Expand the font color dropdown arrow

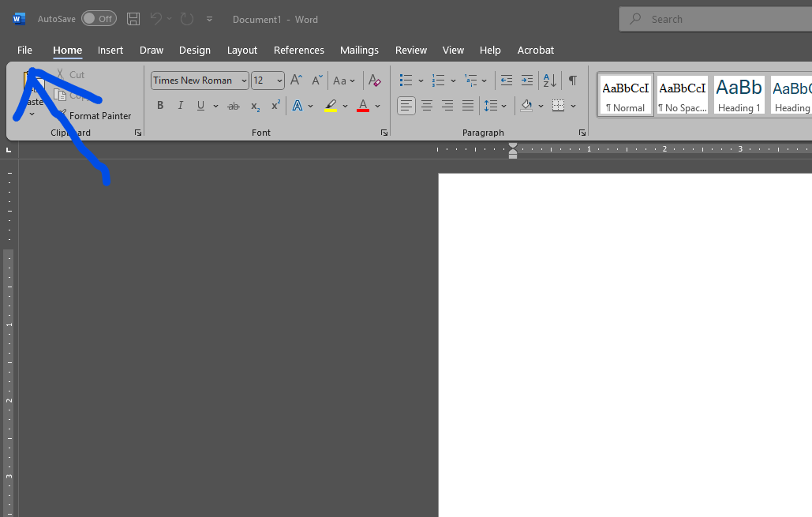pos(377,107)
